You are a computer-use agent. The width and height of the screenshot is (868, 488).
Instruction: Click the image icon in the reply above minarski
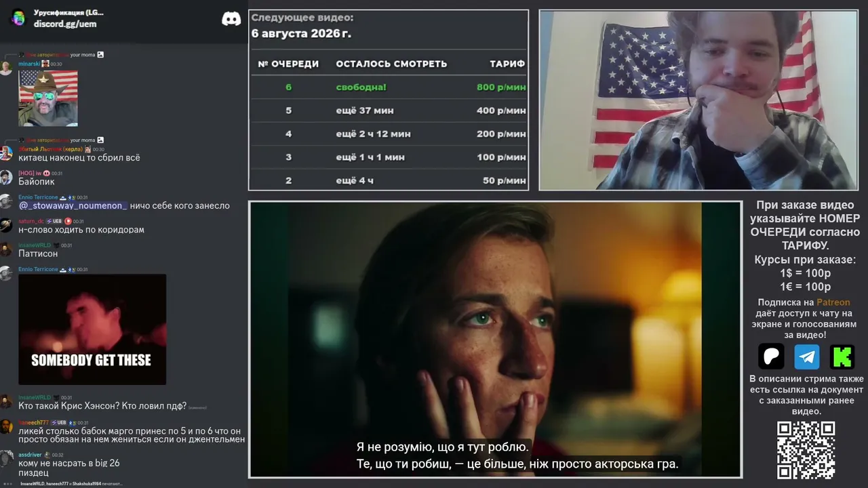pyautogui.click(x=100, y=54)
